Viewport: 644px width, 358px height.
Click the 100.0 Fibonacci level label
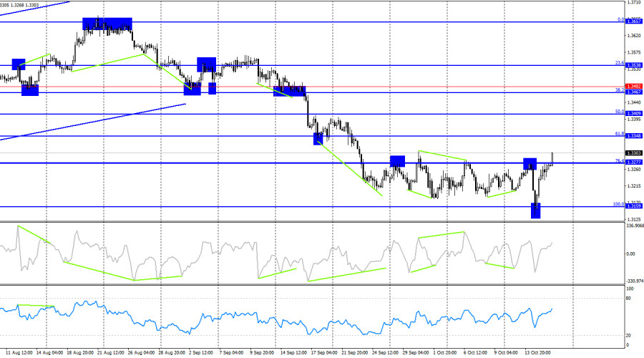(x=618, y=204)
